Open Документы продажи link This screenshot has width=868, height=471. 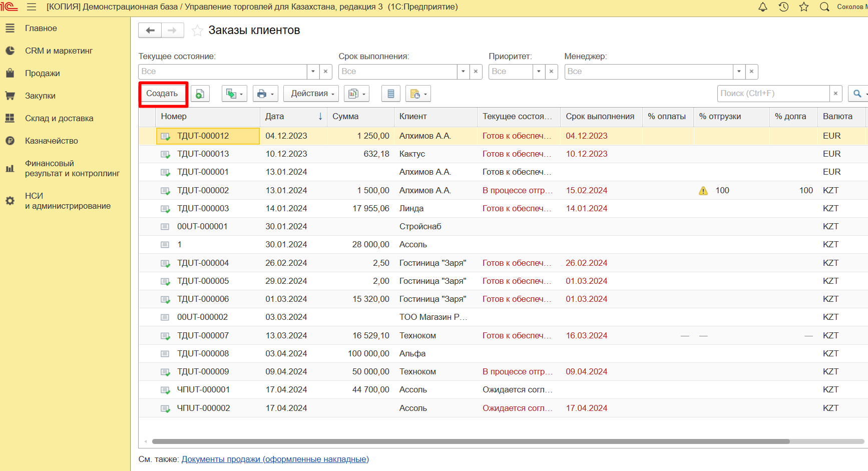click(275, 459)
